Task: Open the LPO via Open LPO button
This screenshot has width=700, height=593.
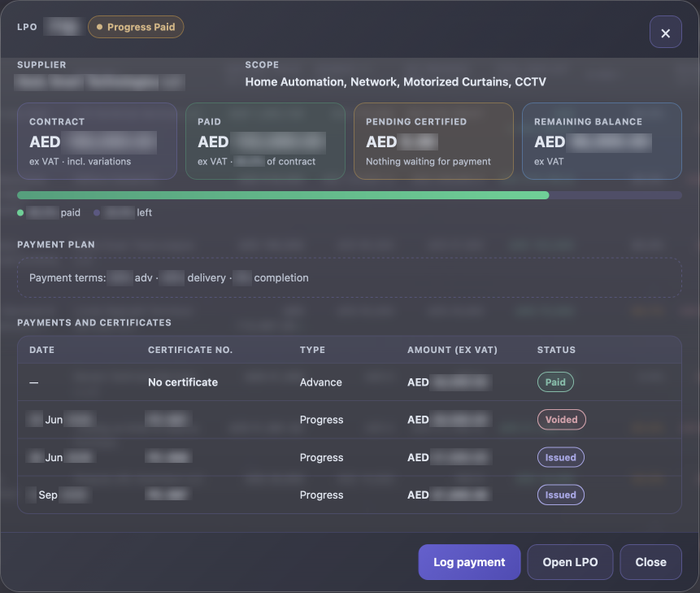Action: point(570,562)
